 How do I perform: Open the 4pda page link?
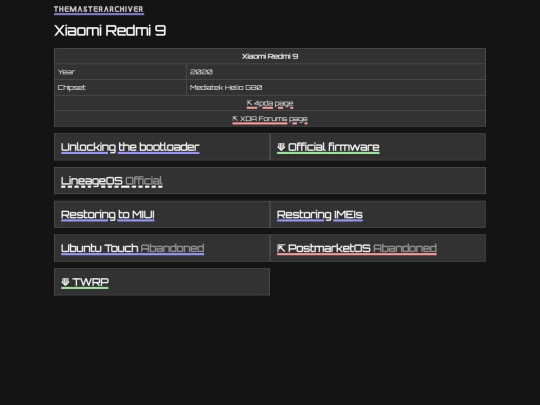point(270,103)
